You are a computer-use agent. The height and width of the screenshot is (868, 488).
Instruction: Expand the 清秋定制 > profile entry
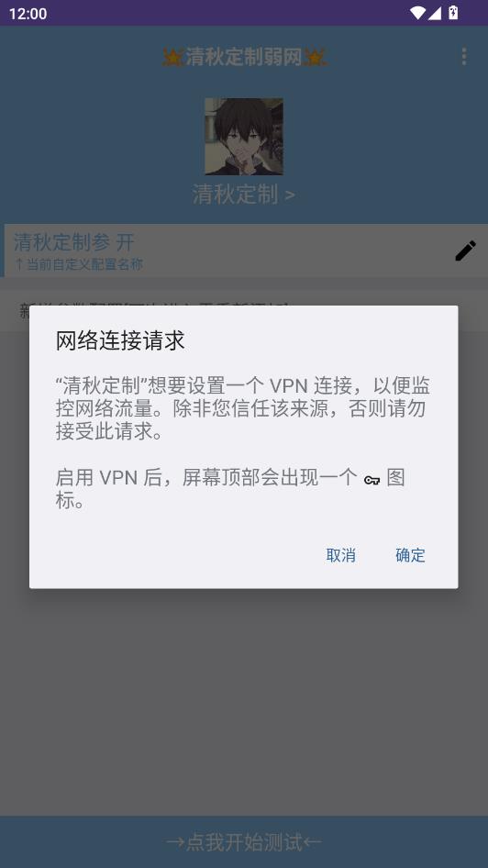click(244, 195)
